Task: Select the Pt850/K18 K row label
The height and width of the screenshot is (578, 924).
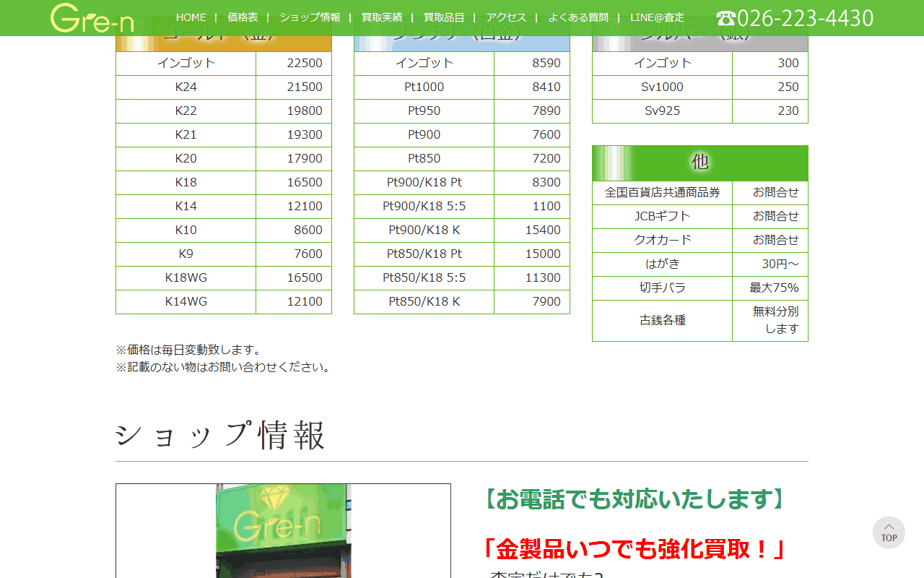Action: click(x=424, y=301)
